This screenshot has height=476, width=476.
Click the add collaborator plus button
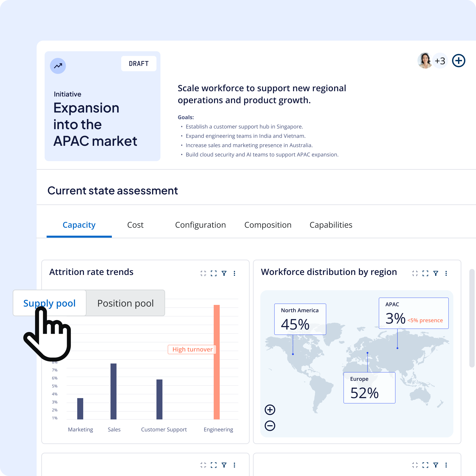tap(459, 61)
